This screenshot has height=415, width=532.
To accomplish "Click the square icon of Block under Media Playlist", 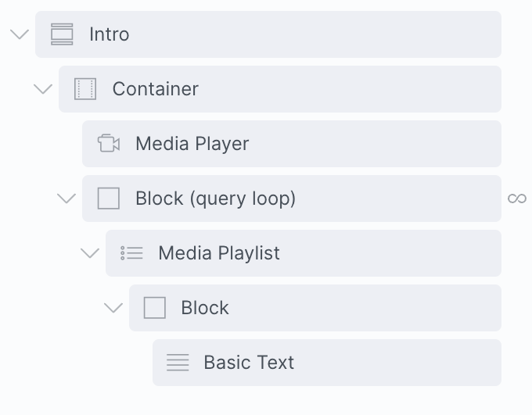I will [x=155, y=308].
